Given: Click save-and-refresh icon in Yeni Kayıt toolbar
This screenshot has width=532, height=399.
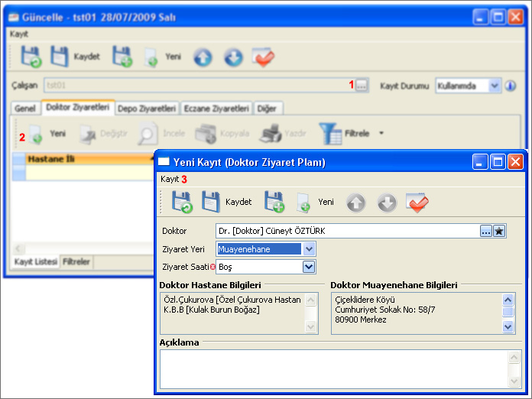Looking at the screenshot, I should point(182,203).
